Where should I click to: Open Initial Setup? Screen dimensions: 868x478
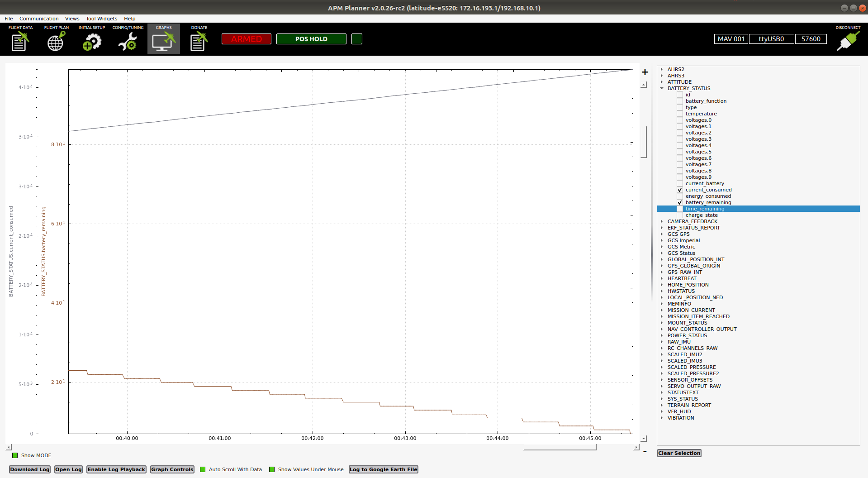(91, 41)
